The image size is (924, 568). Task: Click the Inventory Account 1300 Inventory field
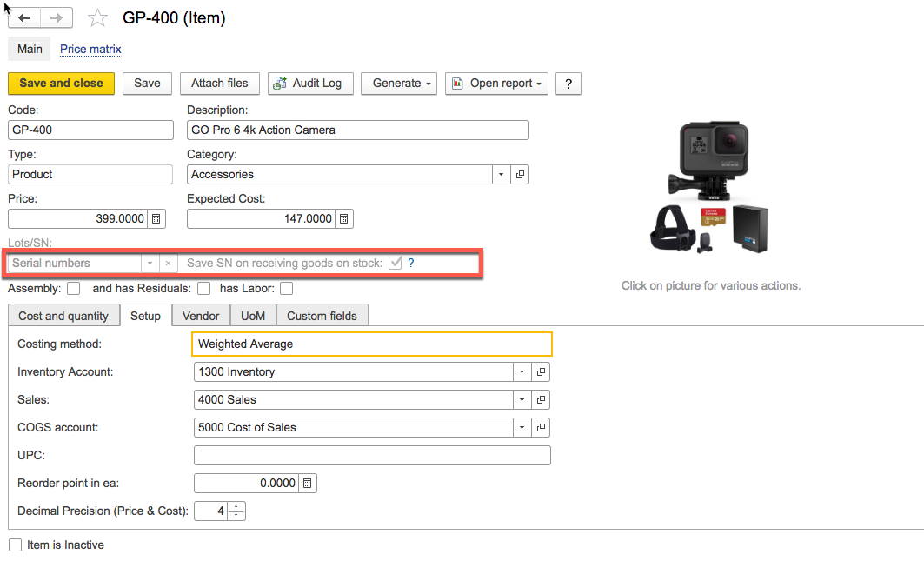[354, 372]
